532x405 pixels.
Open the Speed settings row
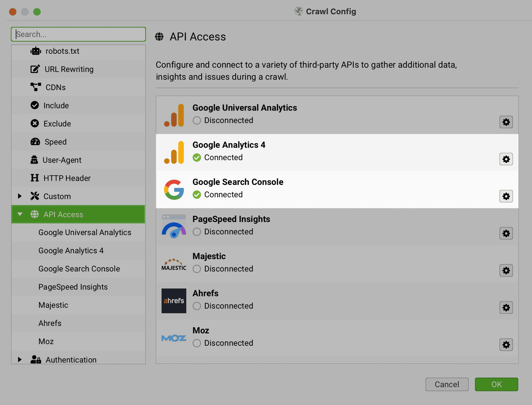78,142
